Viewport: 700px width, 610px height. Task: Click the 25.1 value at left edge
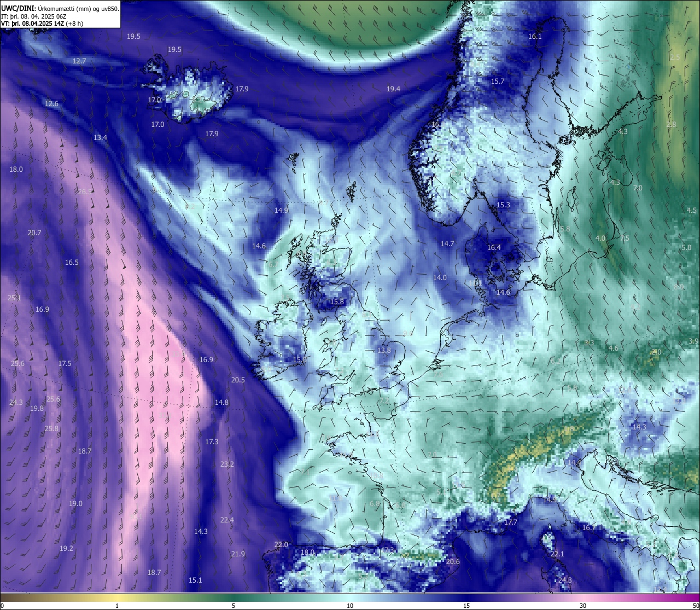tap(14, 298)
